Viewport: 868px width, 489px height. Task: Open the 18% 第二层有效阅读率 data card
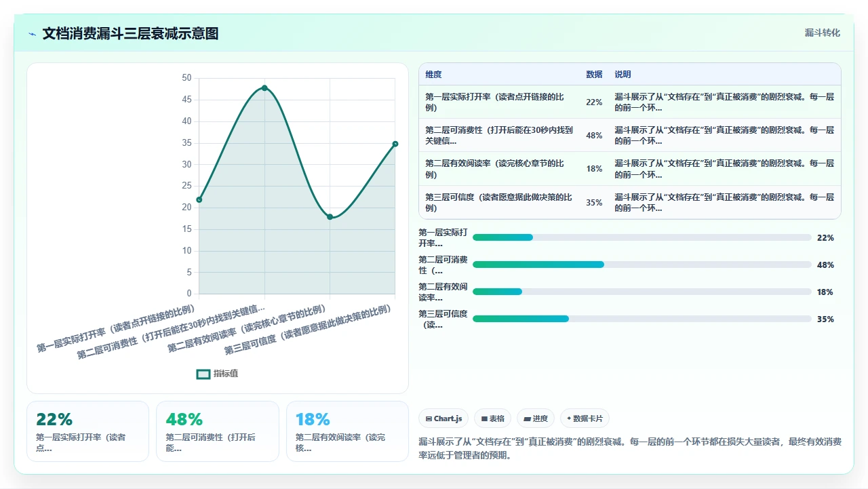[347, 431]
